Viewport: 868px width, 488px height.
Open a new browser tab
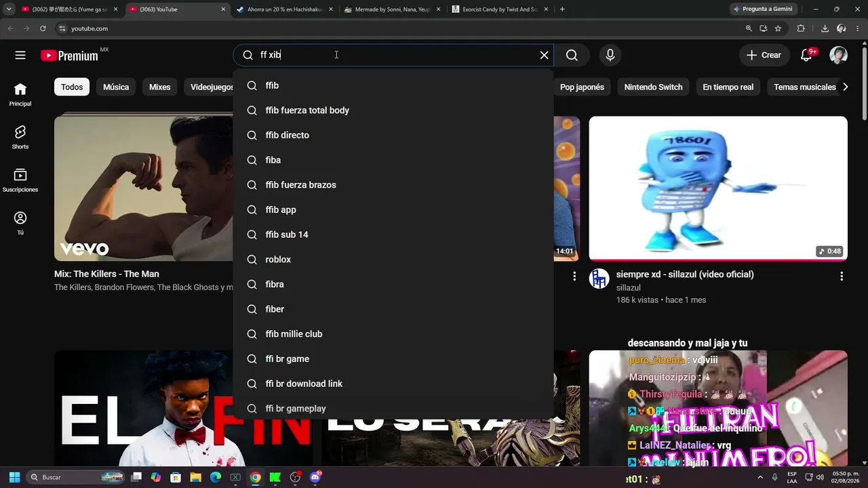[x=562, y=9]
